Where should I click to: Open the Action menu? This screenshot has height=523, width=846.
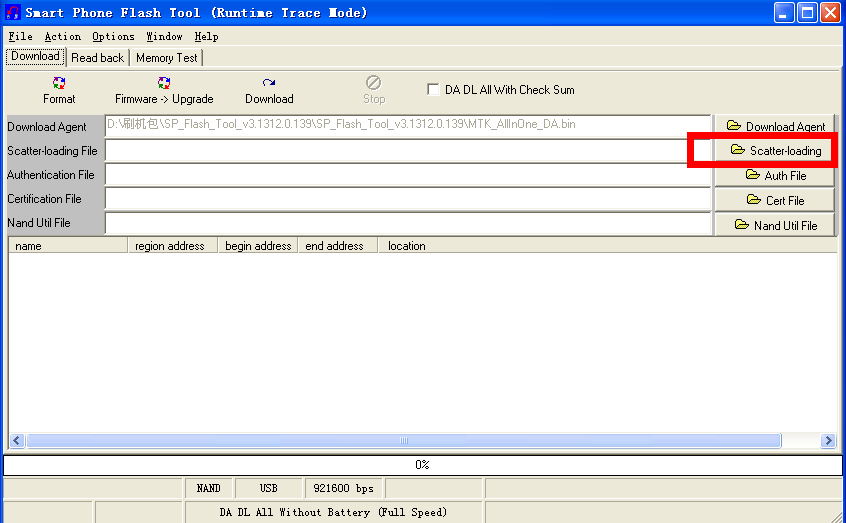point(63,37)
